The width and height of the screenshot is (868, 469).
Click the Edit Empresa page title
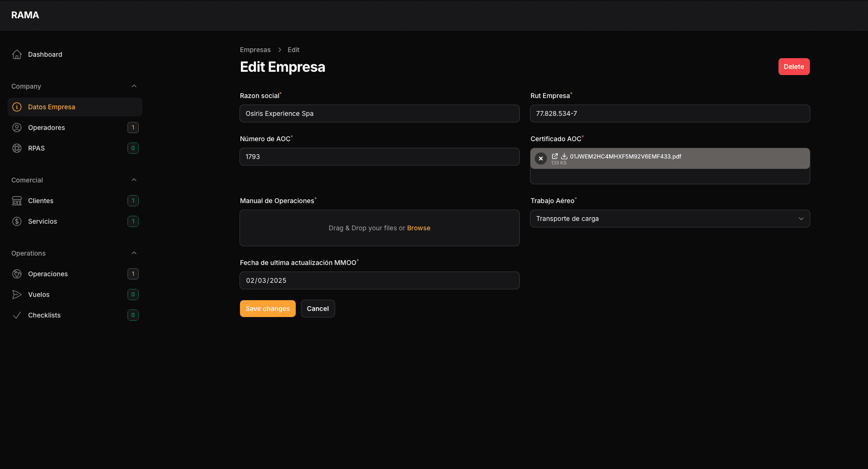pyautogui.click(x=283, y=67)
